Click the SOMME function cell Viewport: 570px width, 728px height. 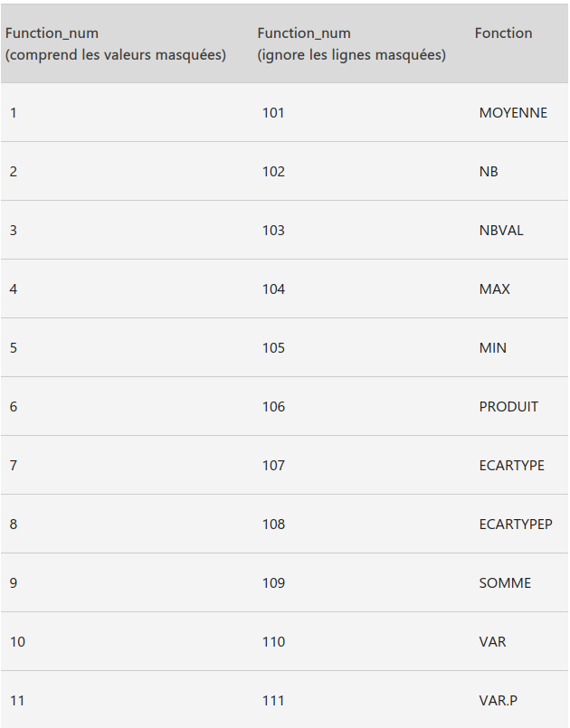pos(505,583)
